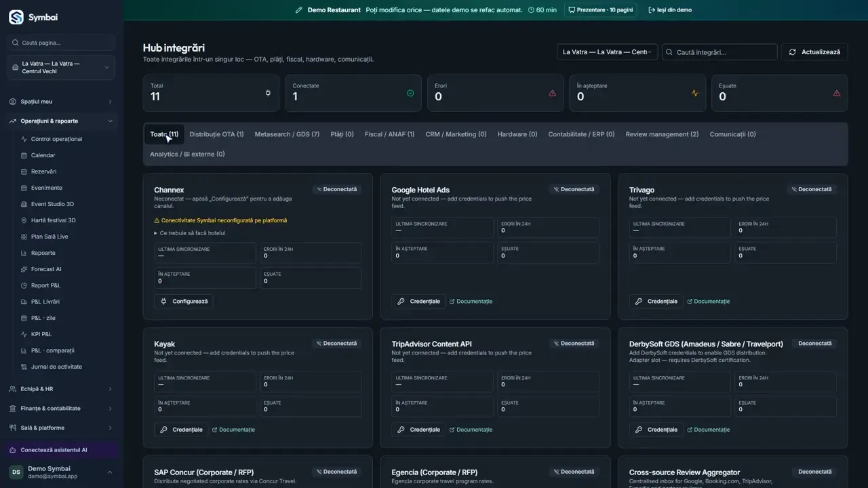The height and width of the screenshot is (488, 868).
Task: Open Forecast AI in sidebar
Action: (46, 269)
